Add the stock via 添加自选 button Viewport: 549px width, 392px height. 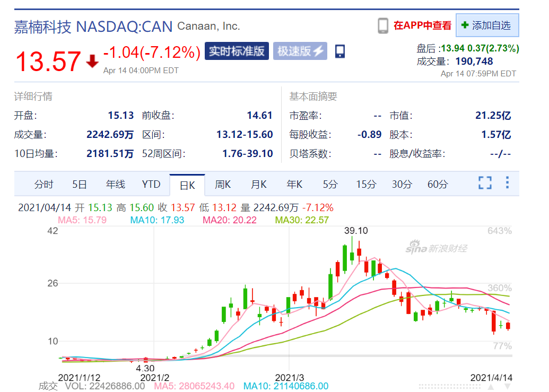487,25
